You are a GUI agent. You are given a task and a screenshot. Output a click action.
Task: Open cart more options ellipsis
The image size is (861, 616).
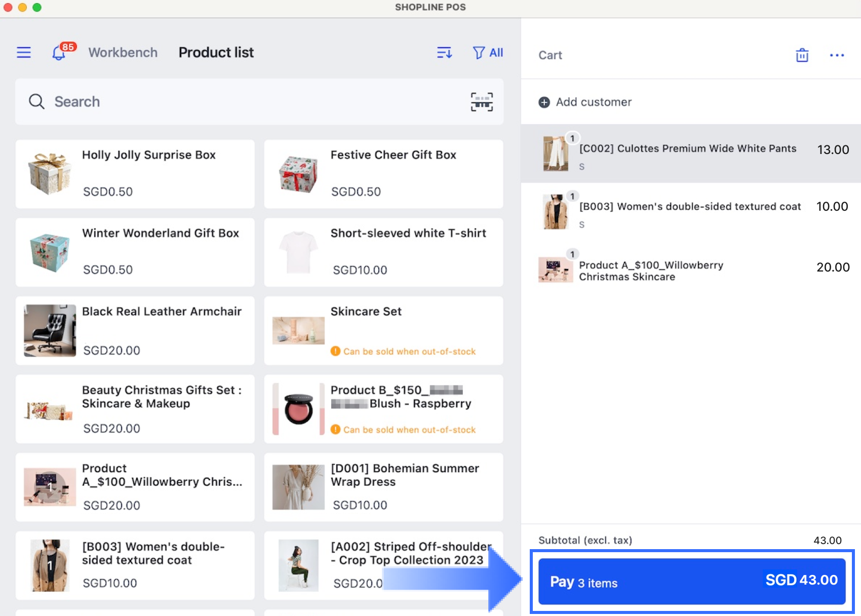pos(837,55)
